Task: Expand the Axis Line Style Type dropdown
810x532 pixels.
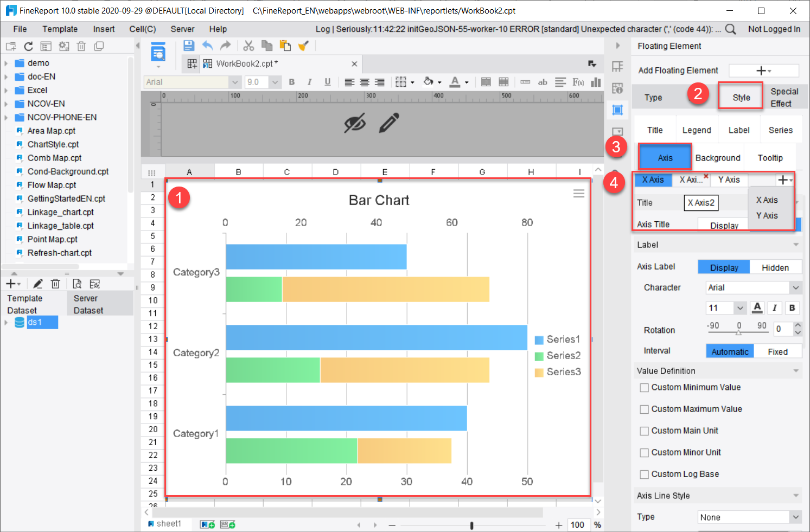Action: coord(749,517)
